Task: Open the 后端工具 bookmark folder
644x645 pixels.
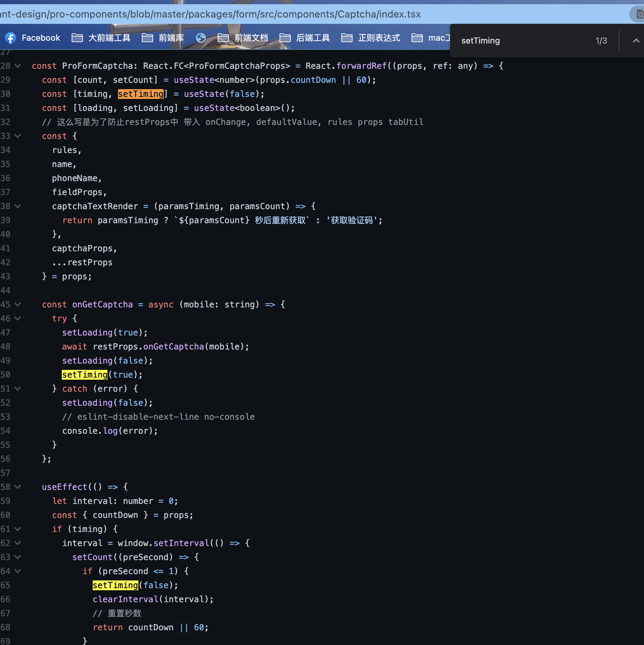Action: [x=305, y=38]
